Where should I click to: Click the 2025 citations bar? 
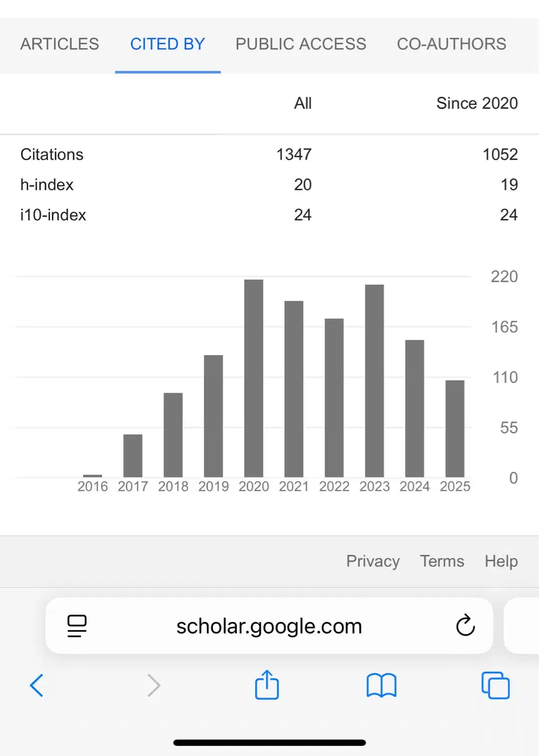[455, 428]
